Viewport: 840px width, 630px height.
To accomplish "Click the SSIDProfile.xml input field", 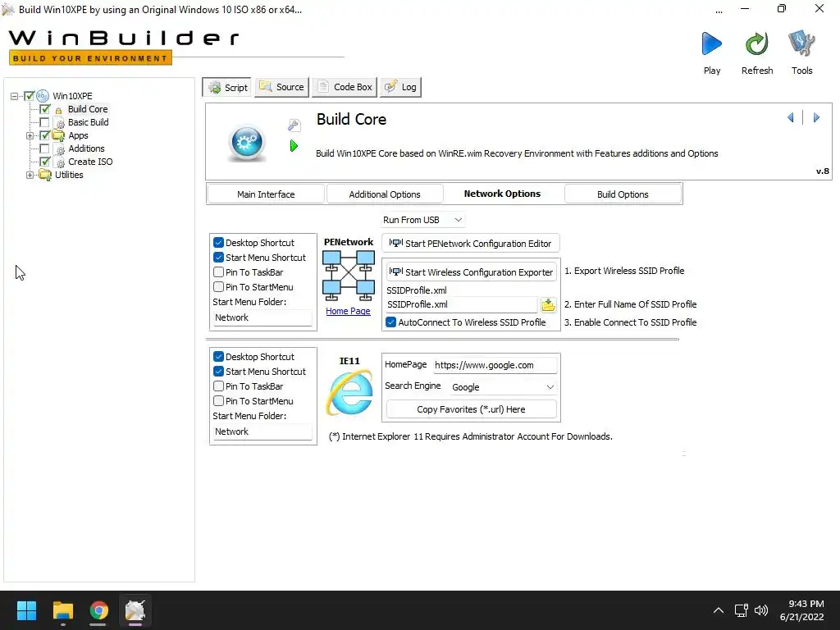I will point(461,305).
